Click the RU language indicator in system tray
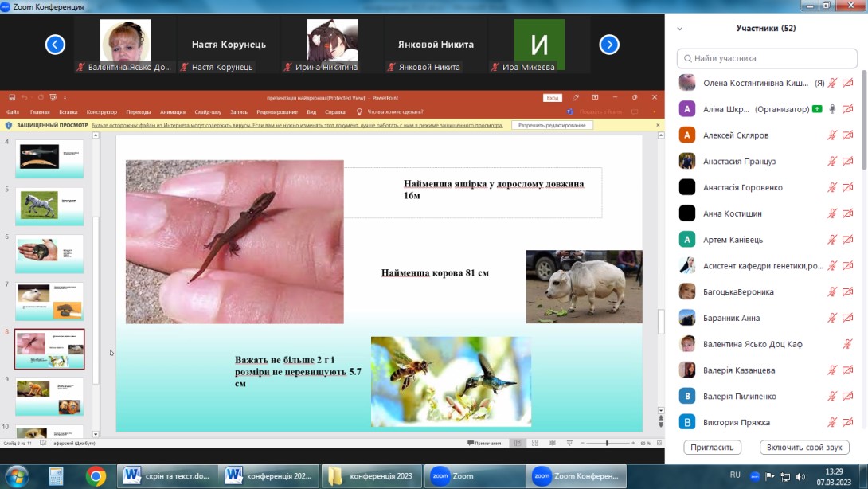This screenshot has height=489, width=868. 735,475
